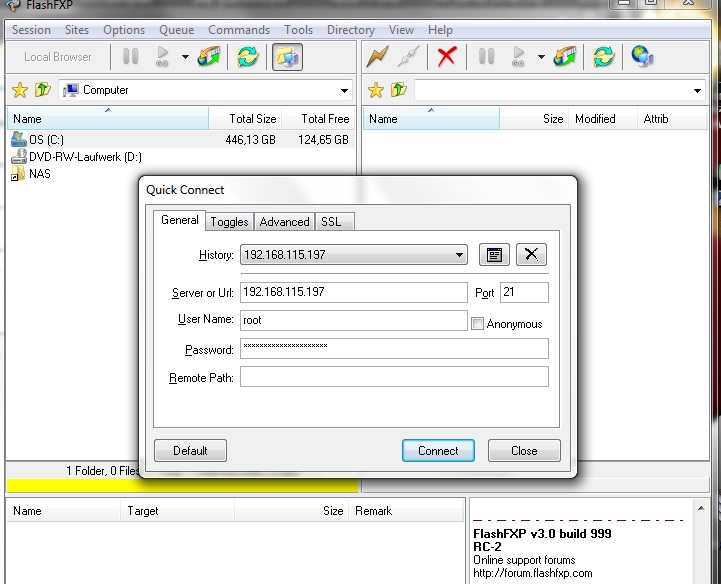Open the forum.flashfxp.com link
The image size is (721, 584).
click(532, 573)
